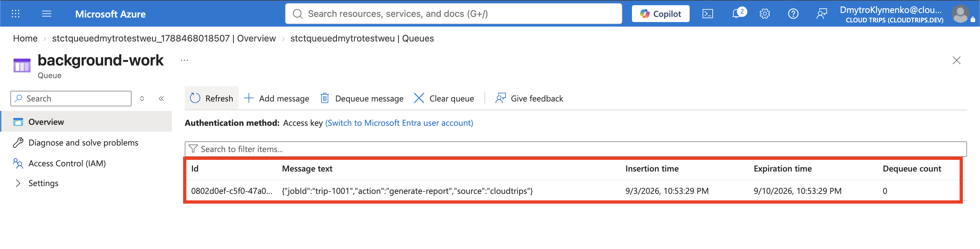
Task: Sort by Dequeue count column header
Action: [x=912, y=169]
